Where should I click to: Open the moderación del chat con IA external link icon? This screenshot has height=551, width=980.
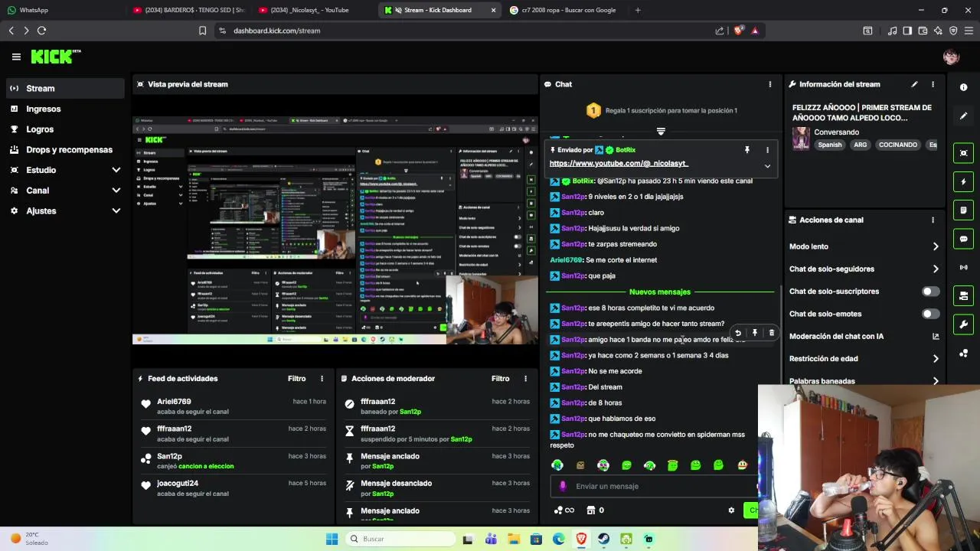click(x=936, y=336)
